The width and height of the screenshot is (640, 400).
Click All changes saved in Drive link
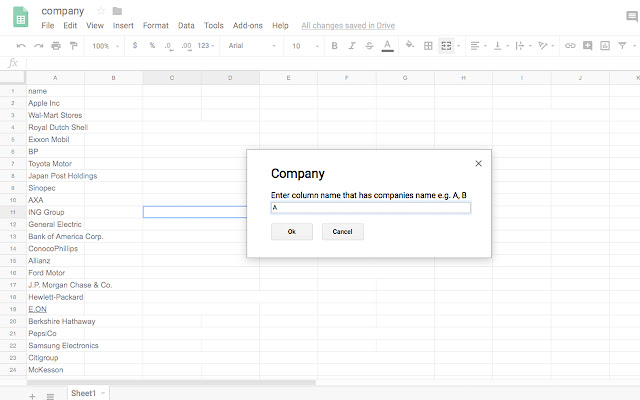(348, 26)
